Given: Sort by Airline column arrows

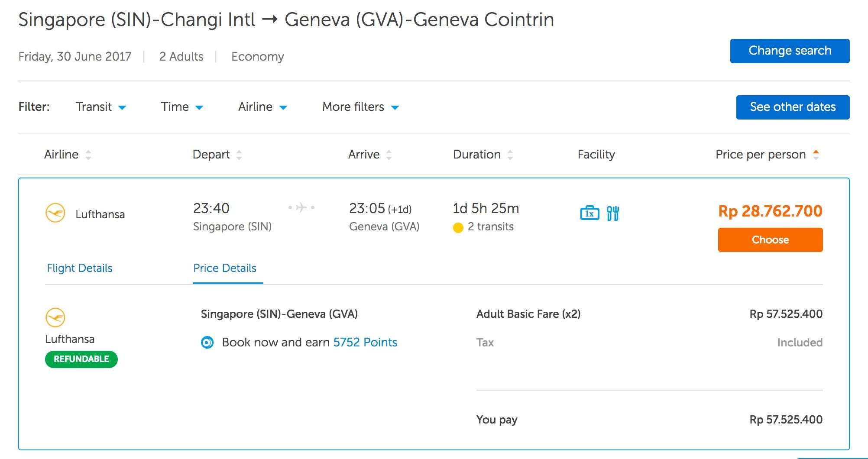Looking at the screenshot, I should pyautogui.click(x=88, y=155).
